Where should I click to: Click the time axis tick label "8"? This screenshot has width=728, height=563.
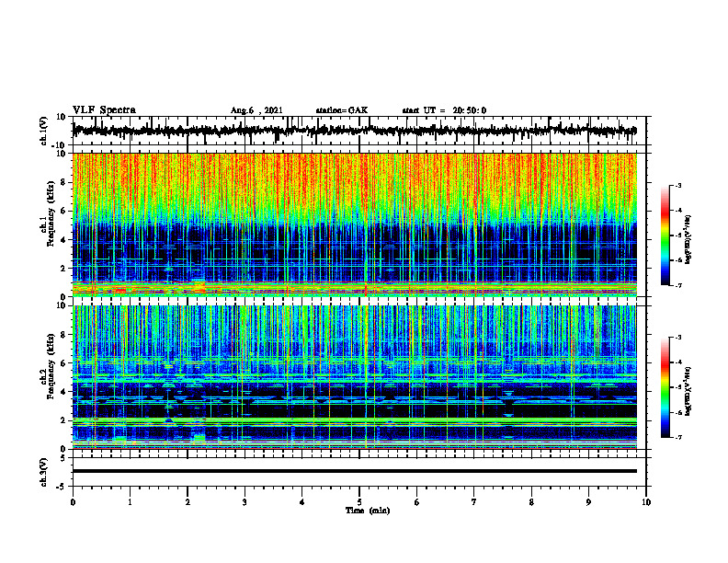click(531, 502)
